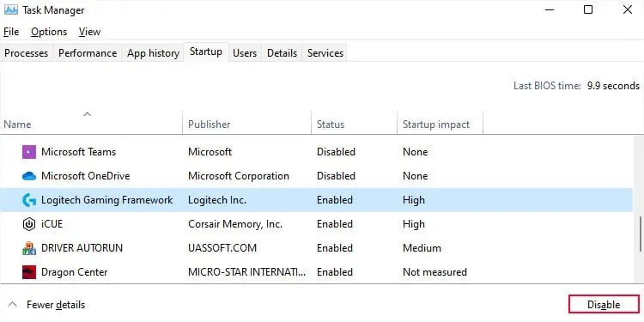Click the Microsoft OneDrive cloud icon
The height and width of the screenshot is (322, 644).
[28, 176]
